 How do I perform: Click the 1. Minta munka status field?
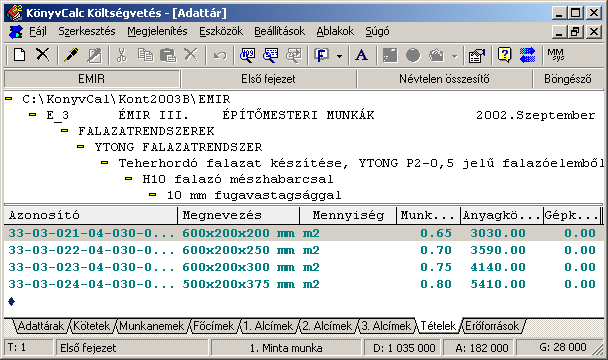(x=286, y=348)
